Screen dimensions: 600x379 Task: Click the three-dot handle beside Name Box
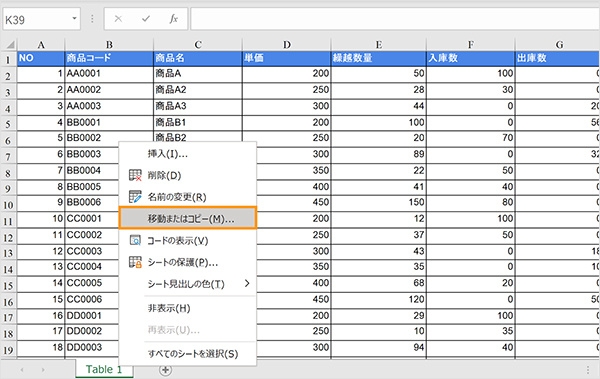coord(92,19)
